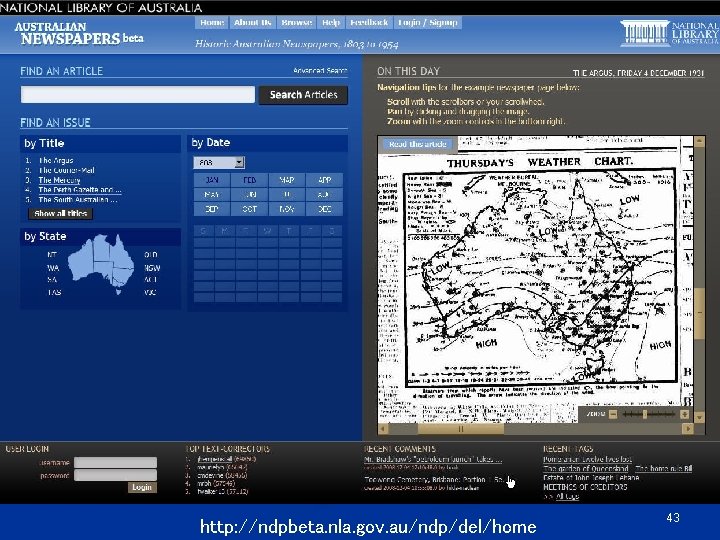The height and width of the screenshot is (540, 720).
Task: Open the Mr. Bradshaw's comment link
Action: click(433, 459)
